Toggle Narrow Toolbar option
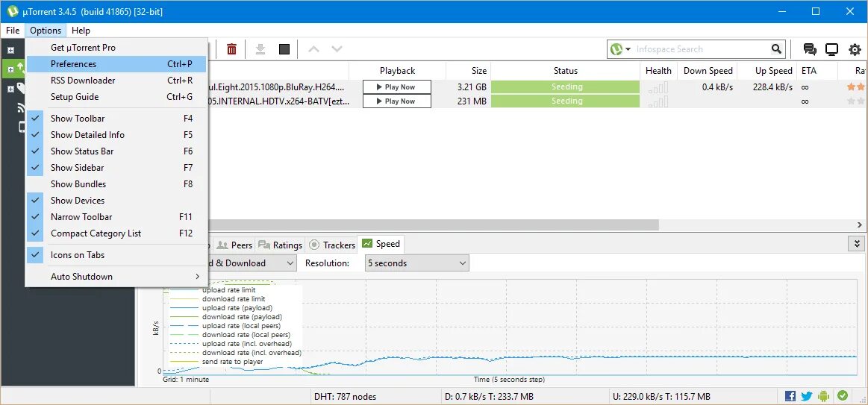 [x=117, y=217]
